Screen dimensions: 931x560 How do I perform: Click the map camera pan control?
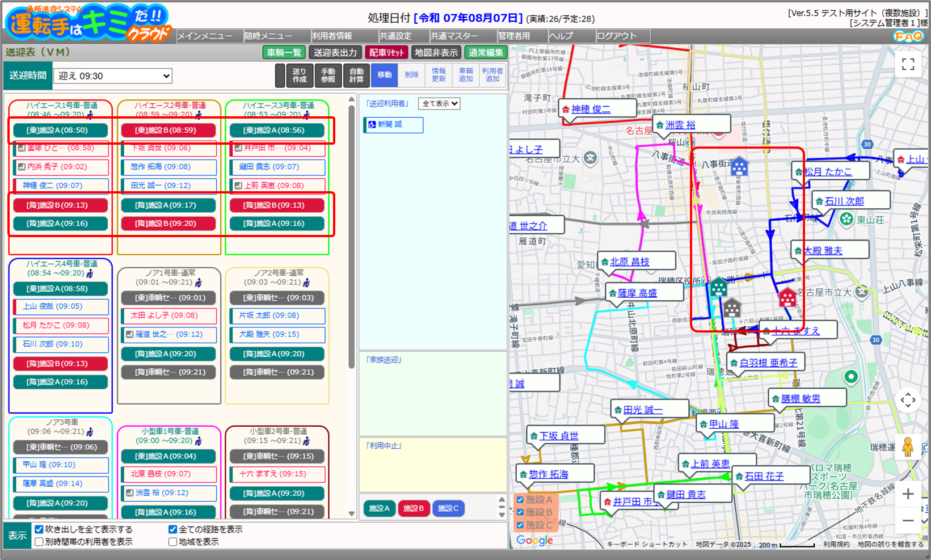[908, 400]
